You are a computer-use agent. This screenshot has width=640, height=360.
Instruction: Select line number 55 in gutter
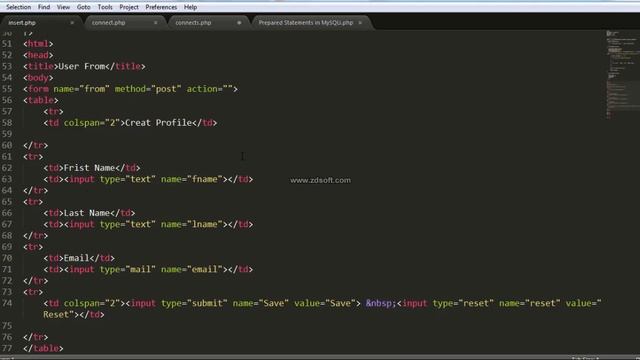(7, 89)
